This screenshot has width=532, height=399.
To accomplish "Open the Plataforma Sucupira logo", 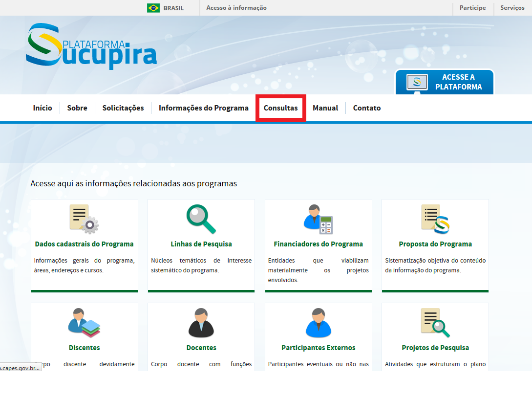I will (91, 46).
